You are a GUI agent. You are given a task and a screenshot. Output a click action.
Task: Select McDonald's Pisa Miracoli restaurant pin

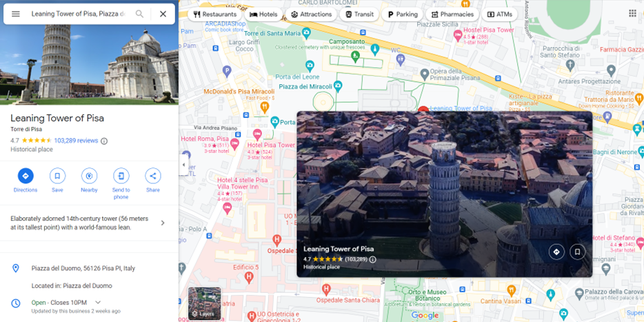pyautogui.click(x=265, y=108)
